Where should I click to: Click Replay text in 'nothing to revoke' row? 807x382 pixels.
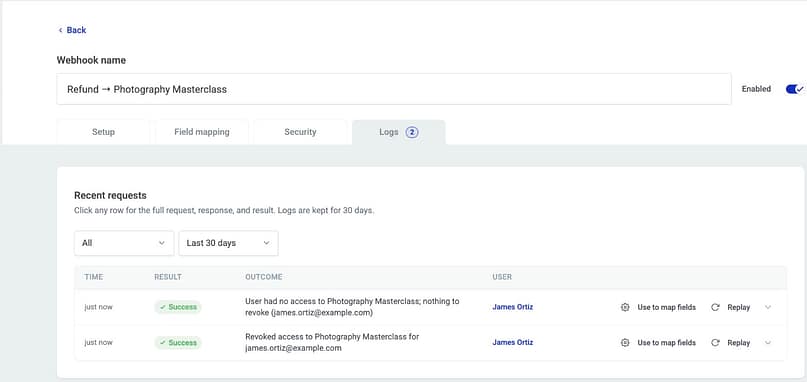click(x=739, y=307)
